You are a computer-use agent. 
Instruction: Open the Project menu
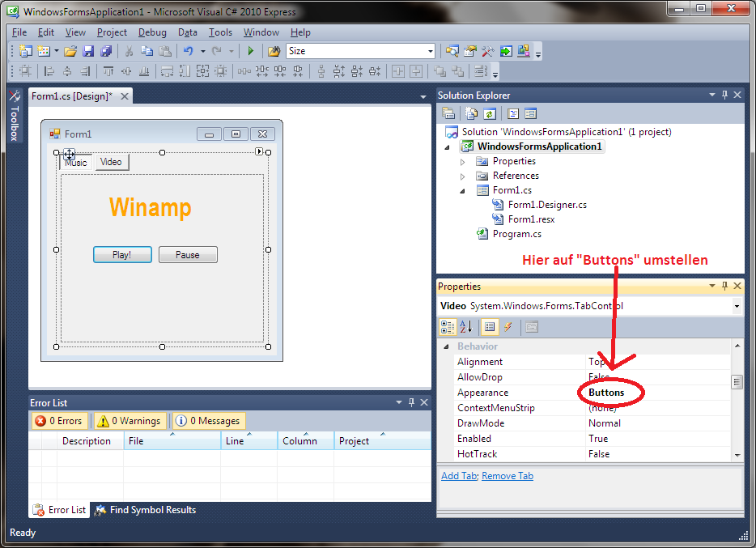tap(112, 32)
